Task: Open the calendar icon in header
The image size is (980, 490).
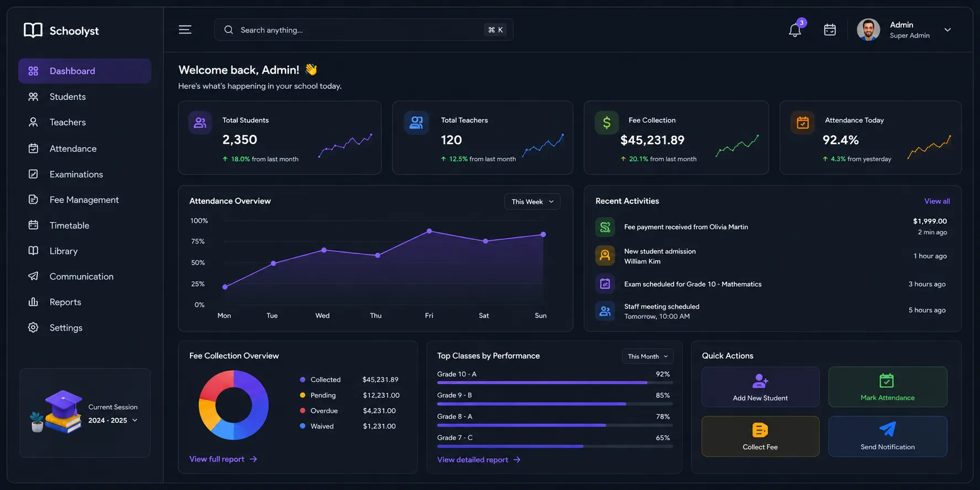Action: pyautogui.click(x=830, y=30)
